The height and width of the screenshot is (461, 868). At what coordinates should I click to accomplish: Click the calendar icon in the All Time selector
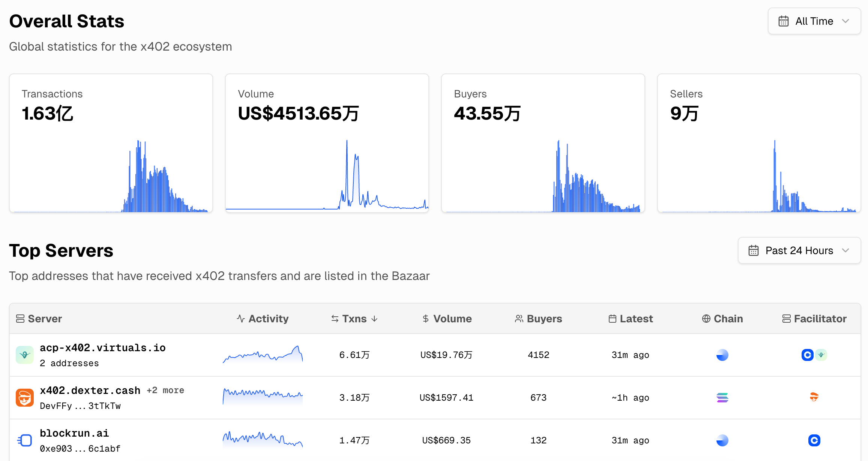click(784, 21)
